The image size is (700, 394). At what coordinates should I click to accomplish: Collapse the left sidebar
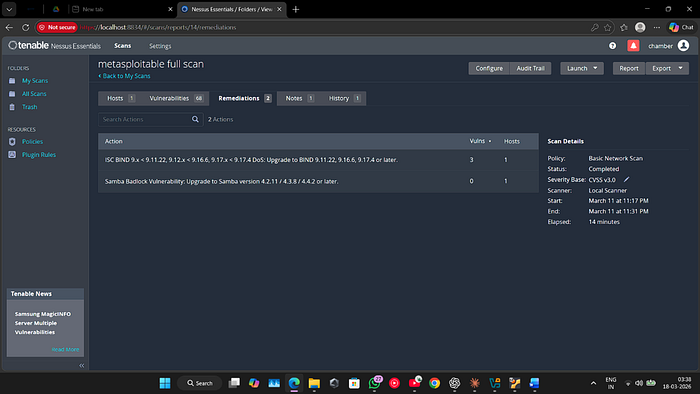point(82,365)
